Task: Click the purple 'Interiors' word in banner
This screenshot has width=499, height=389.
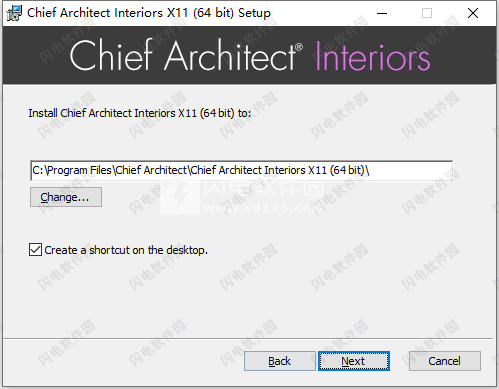Action: pyautogui.click(x=373, y=56)
